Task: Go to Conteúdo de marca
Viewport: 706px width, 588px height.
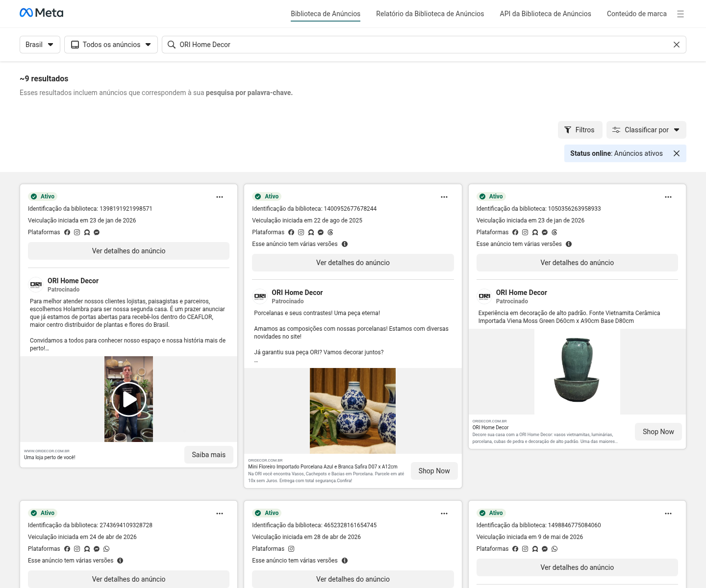Action: pyautogui.click(x=636, y=14)
